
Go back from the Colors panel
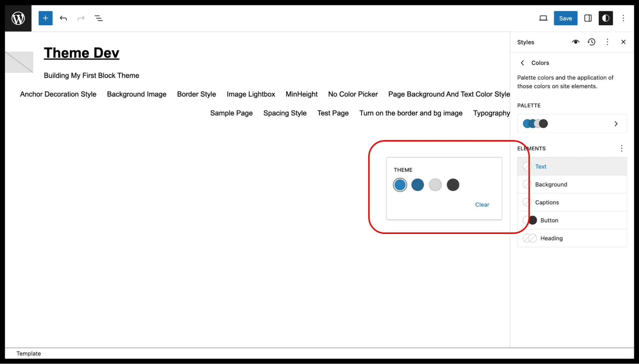point(522,63)
